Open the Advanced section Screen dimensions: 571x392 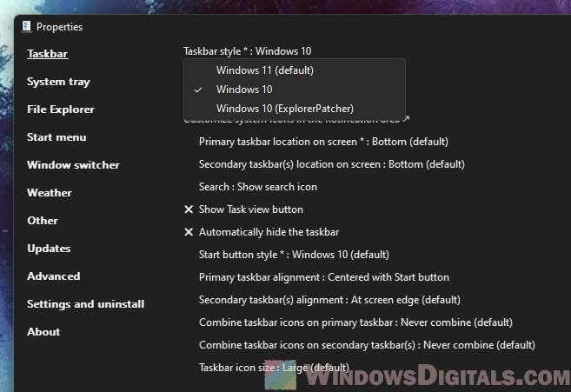point(54,276)
